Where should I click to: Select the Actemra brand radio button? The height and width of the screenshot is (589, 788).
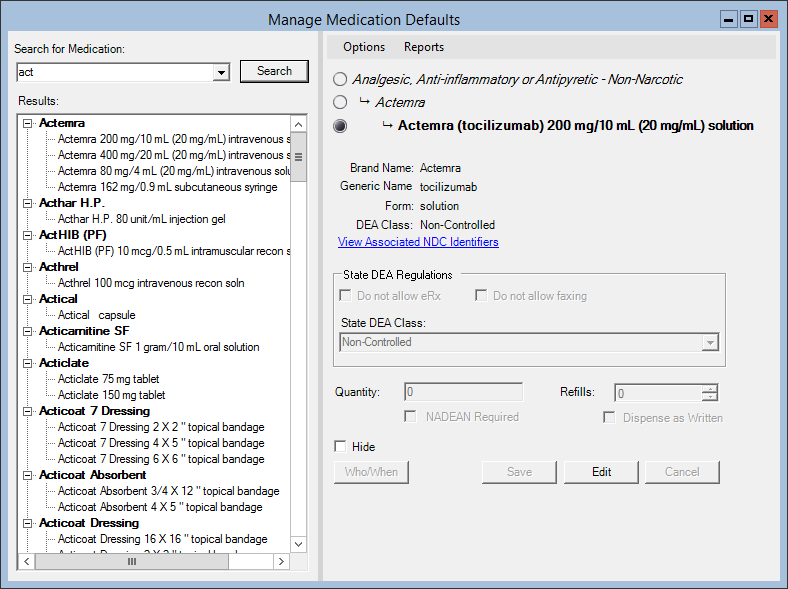(340, 103)
